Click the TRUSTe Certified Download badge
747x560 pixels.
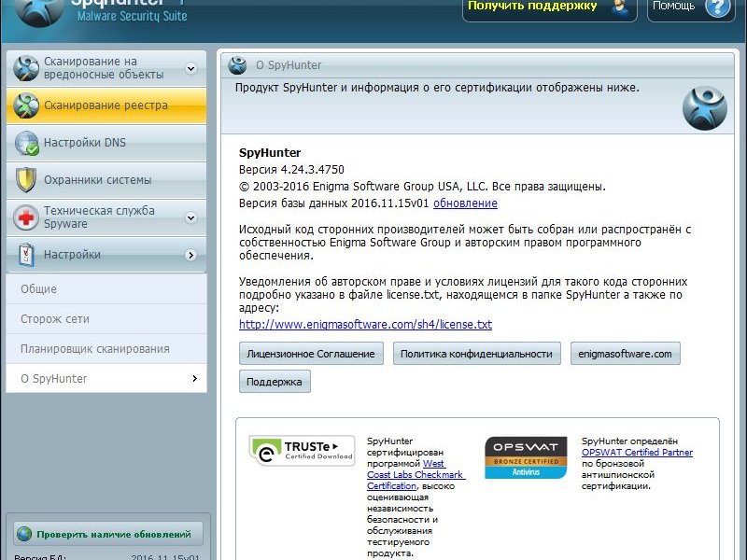302,451
